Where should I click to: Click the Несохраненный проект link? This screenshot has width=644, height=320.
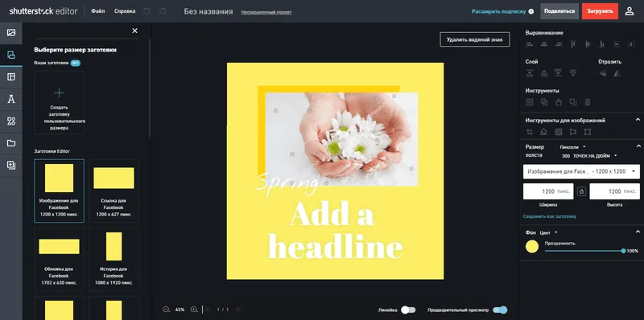[x=266, y=12]
